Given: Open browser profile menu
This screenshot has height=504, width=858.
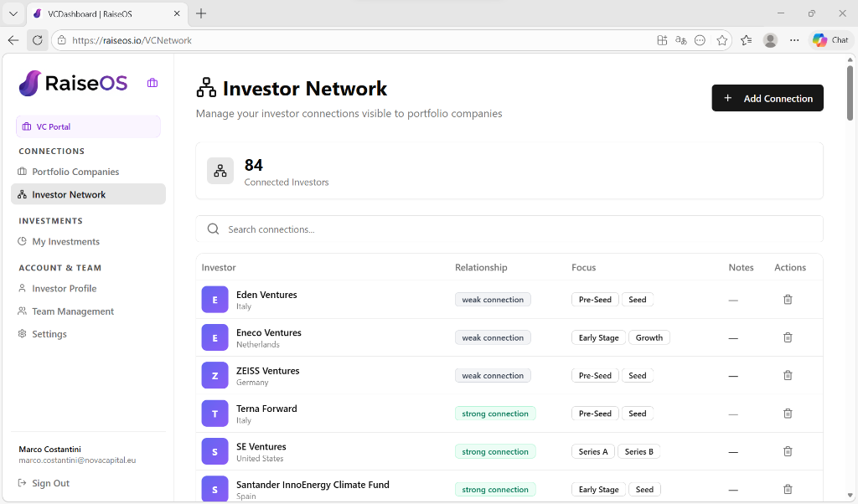Looking at the screenshot, I should [x=771, y=40].
